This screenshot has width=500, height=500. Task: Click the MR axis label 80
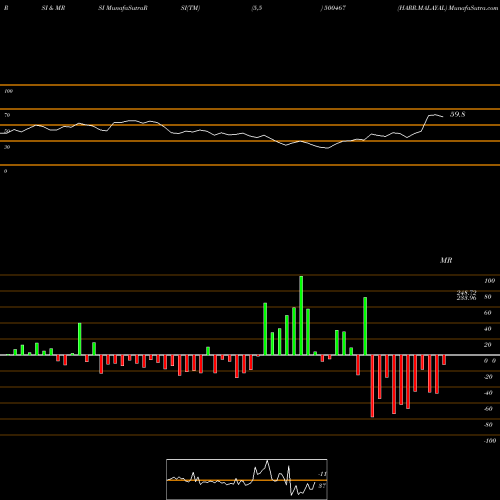[x=487, y=297]
